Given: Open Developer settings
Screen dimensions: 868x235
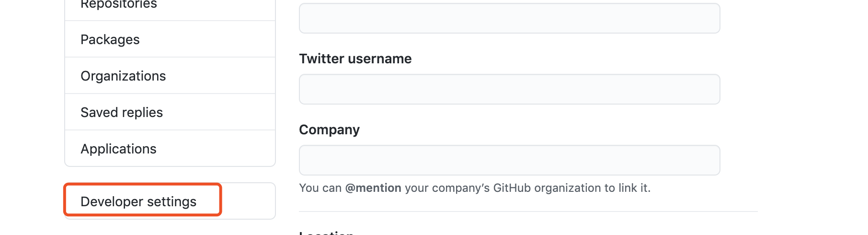Looking at the screenshot, I should click(x=138, y=201).
